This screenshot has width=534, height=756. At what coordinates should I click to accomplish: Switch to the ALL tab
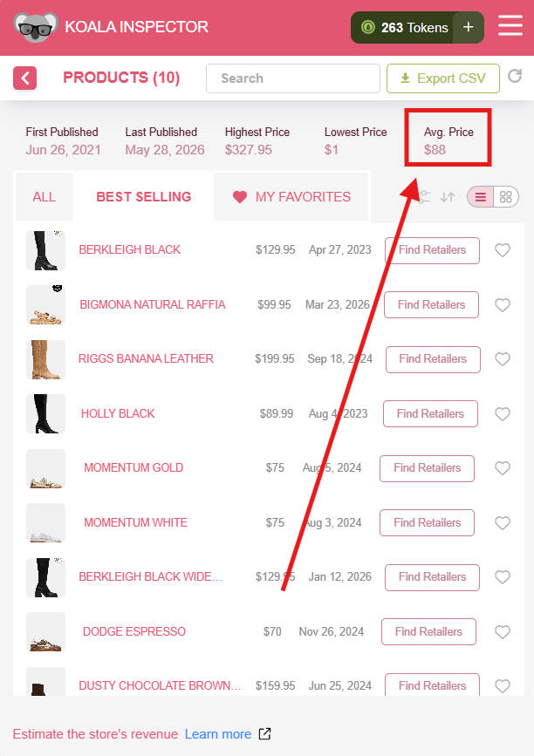click(44, 197)
